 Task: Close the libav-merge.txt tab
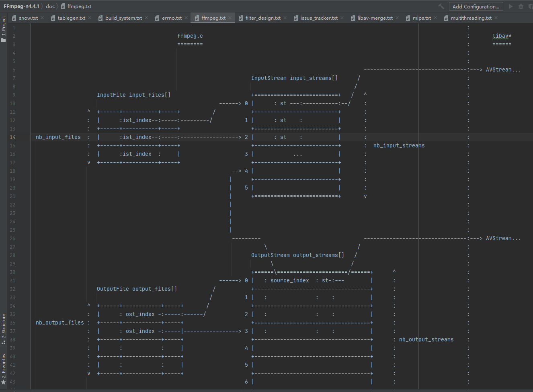click(397, 18)
